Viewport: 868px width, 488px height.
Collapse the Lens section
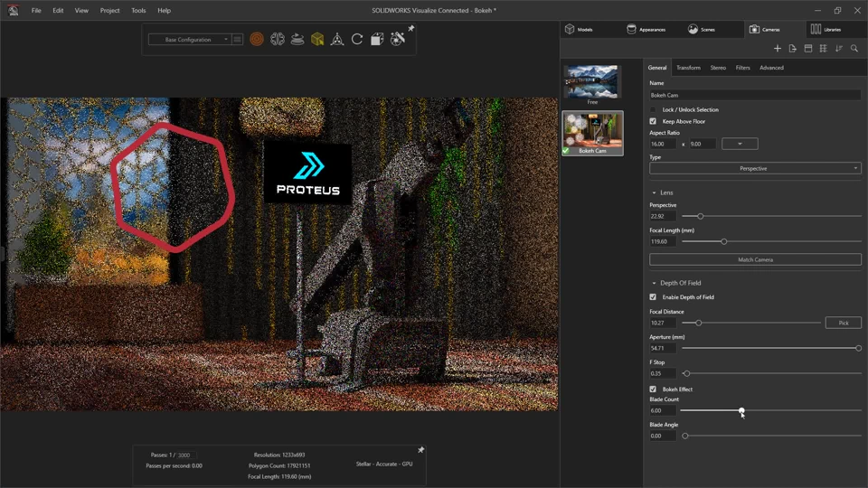coord(655,192)
